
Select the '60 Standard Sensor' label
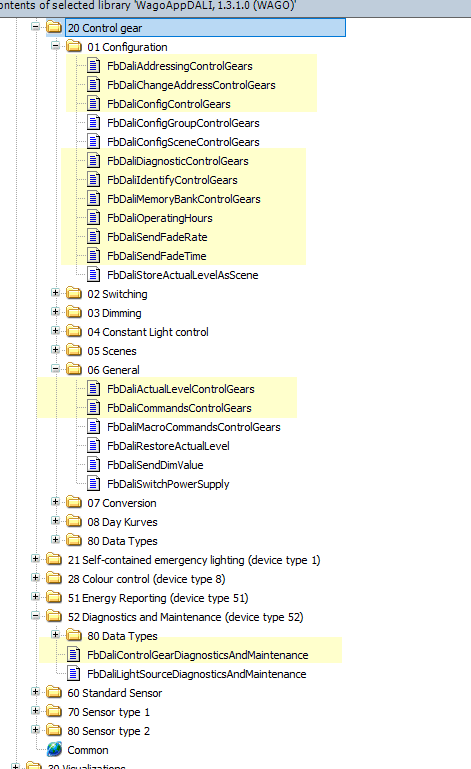click(x=115, y=693)
